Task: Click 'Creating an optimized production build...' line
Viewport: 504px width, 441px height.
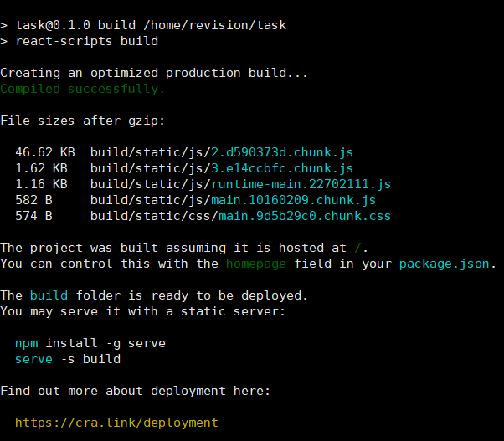Action: [x=154, y=73]
